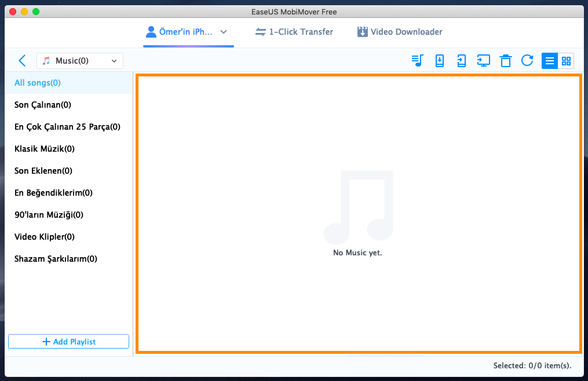Click the export to computer icon

[483, 61]
